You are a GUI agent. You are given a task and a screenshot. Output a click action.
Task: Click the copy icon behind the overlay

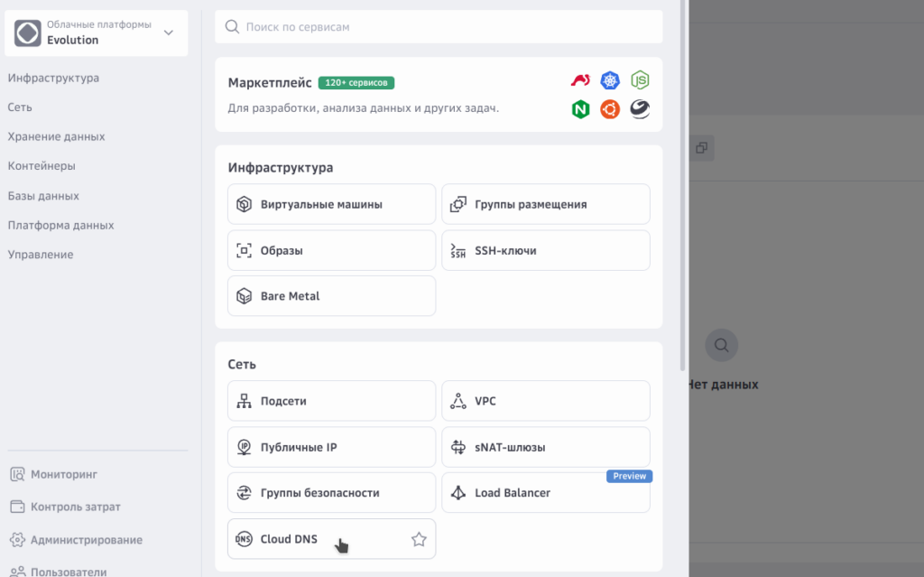pos(701,147)
